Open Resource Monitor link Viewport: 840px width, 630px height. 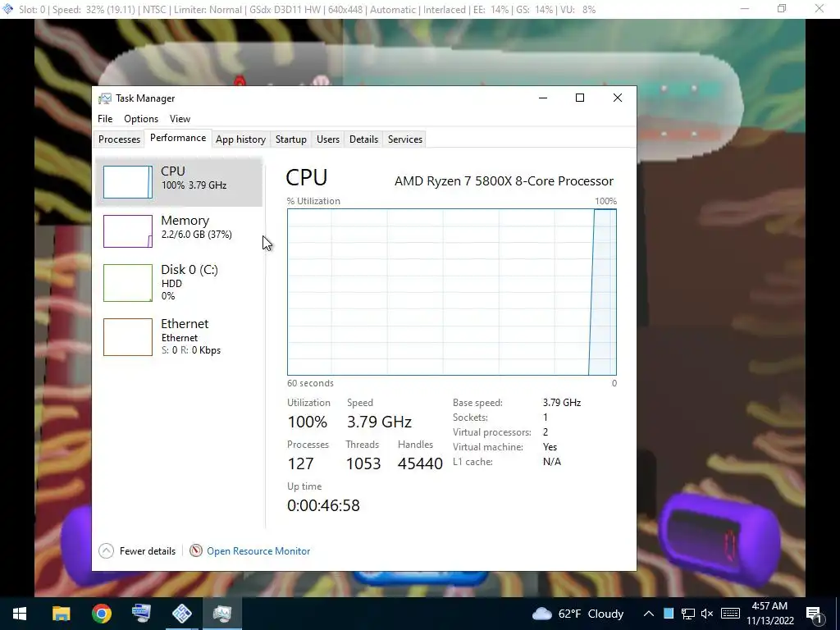pos(258,551)
